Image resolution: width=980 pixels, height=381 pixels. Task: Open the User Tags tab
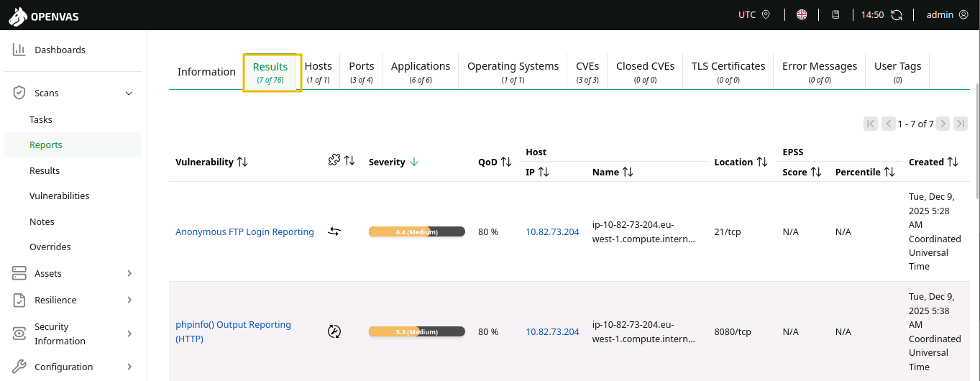pyautogui.click(x=897, y=72)
